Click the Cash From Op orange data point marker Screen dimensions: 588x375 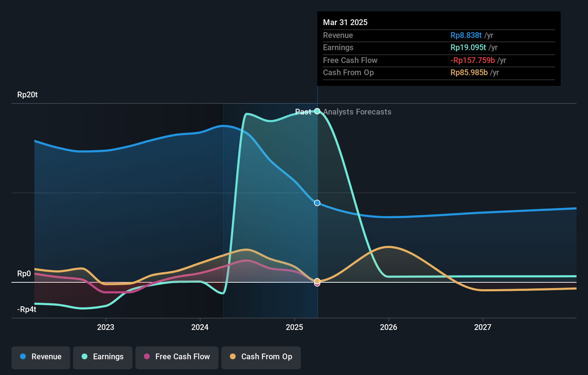[x=317, y=281]
